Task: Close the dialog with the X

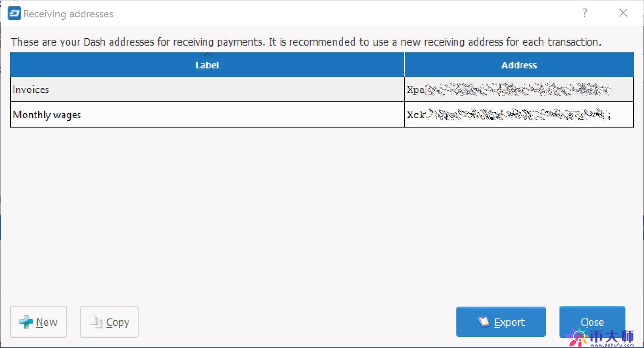Action: (x=623, y=13)
